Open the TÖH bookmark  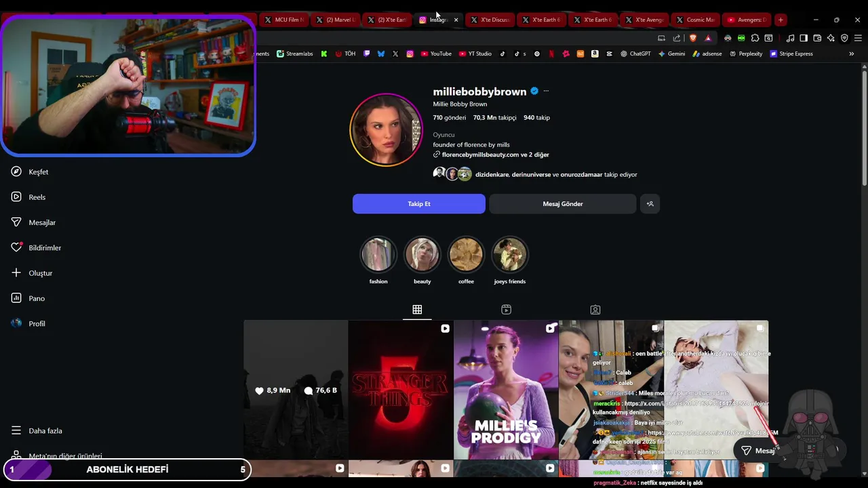point(345,54)
